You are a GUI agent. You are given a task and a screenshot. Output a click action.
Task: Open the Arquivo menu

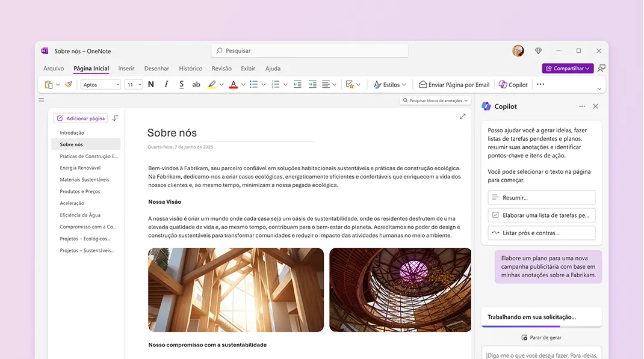[54, 69]
